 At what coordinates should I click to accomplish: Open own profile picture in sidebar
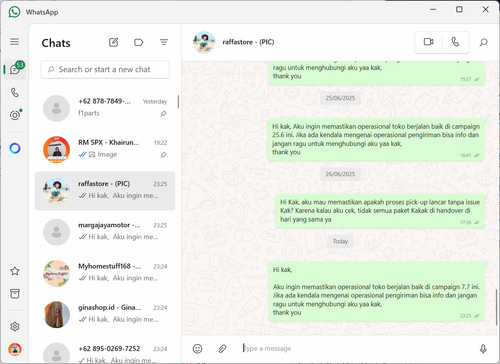15,349
